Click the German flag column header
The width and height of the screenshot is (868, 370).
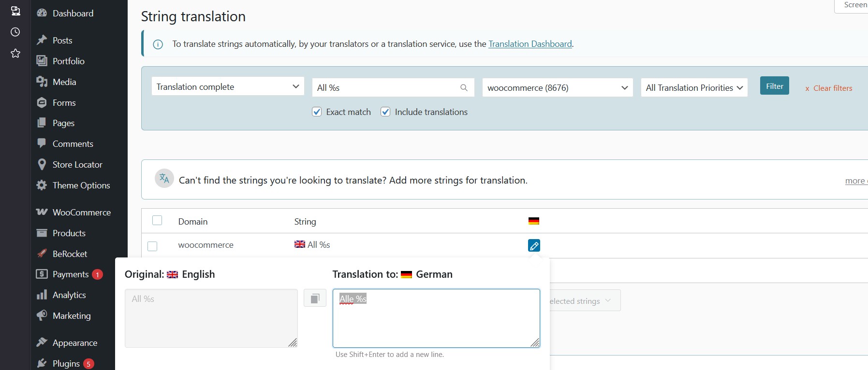[534, 221]
